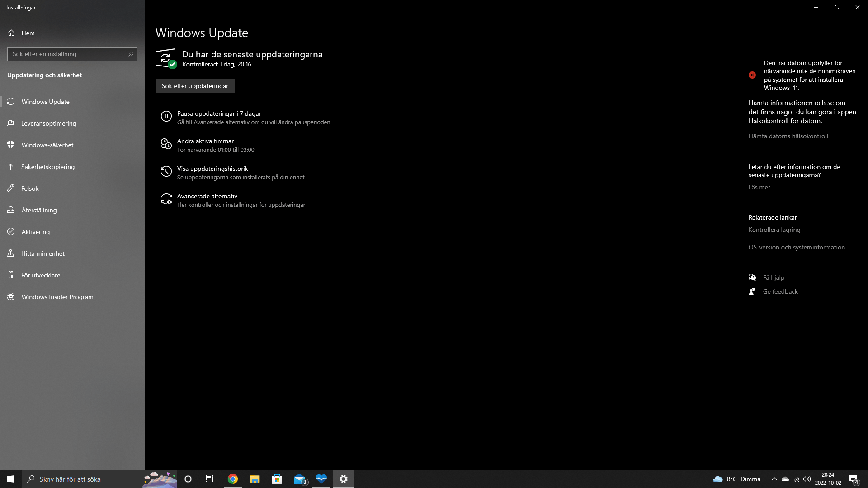
Task: Click the update history icon
Action: pos(166,172)
